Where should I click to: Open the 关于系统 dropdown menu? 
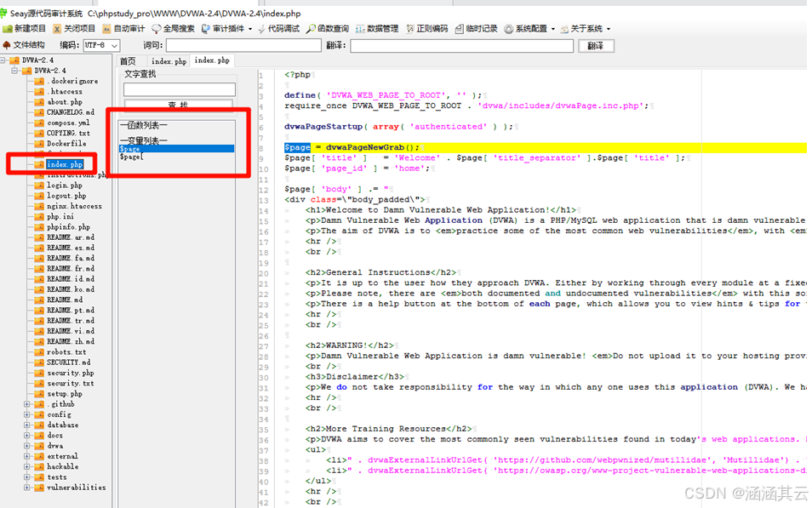click(586, 29)
